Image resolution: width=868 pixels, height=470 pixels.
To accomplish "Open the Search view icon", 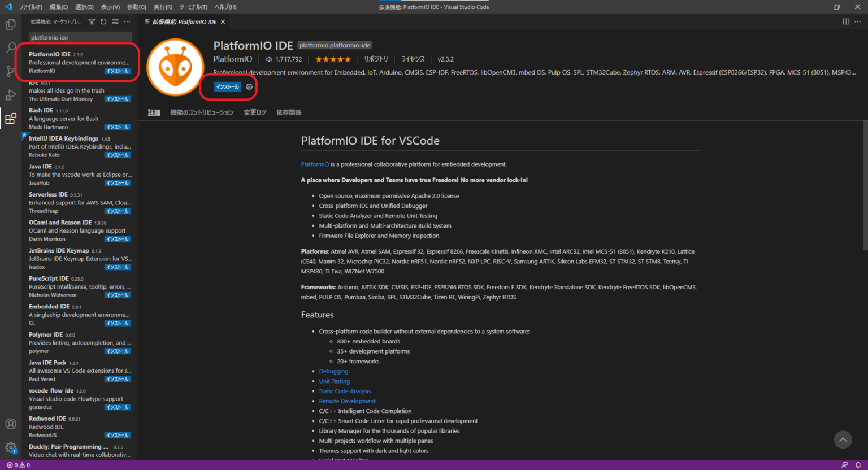I will [x=11, y=48].
